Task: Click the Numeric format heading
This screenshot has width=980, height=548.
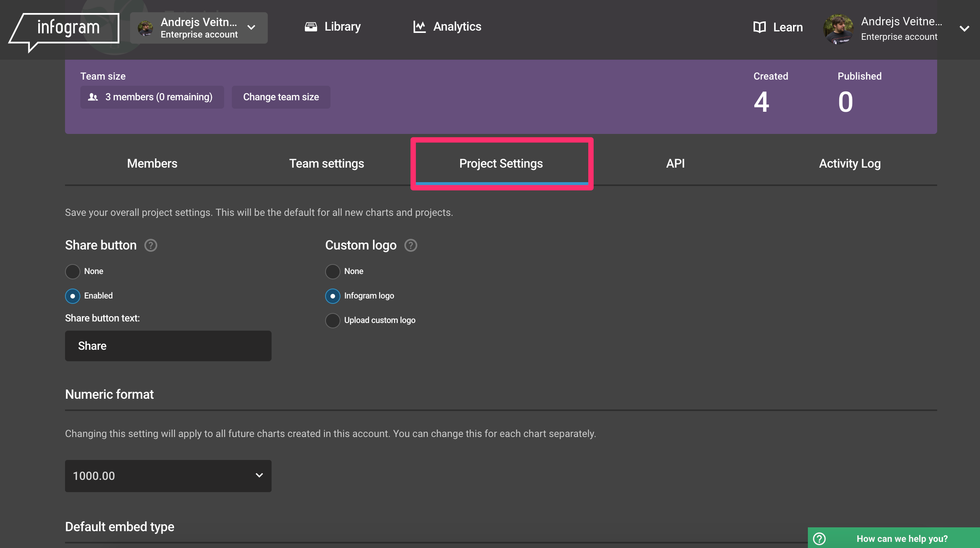Action: point(109,394)
